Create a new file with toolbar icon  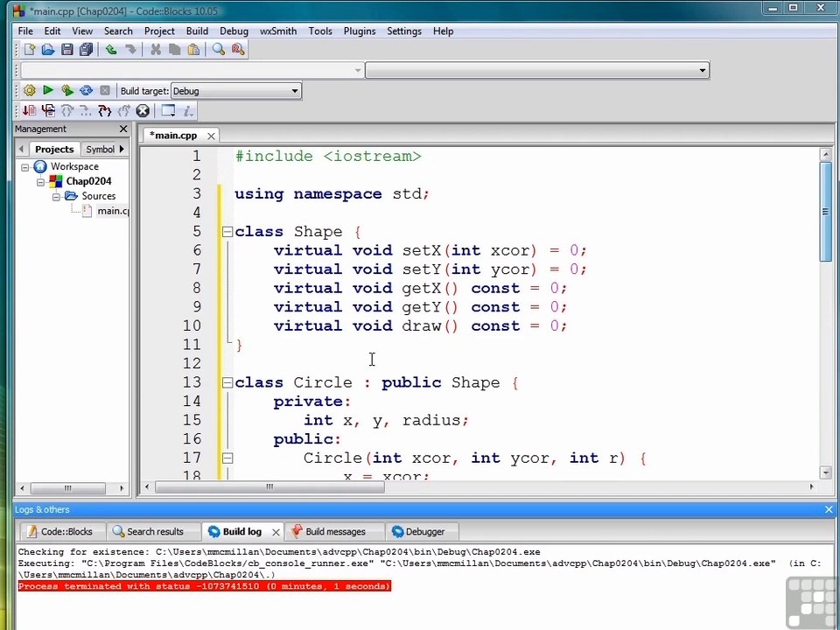click(x=30, y=50)
